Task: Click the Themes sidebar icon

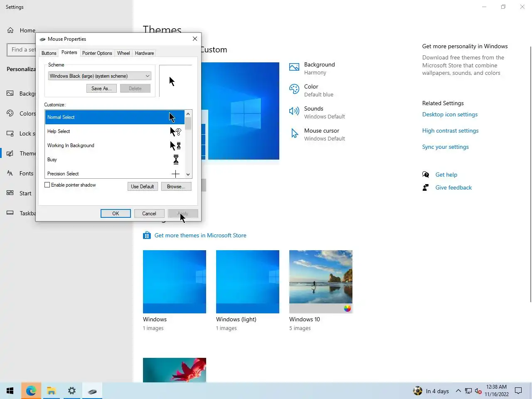Action: click(x=10, y=153)
